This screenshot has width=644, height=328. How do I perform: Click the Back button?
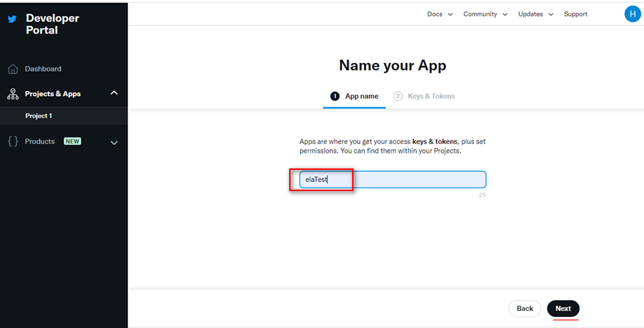(x=525, y=309)
